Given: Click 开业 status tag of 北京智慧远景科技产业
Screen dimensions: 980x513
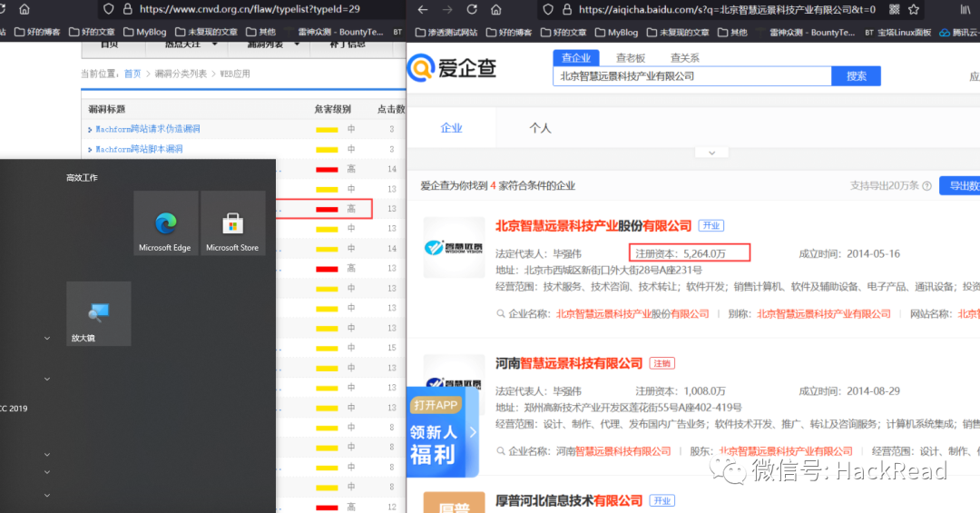Looking at the screenshot, I should tap(711, 226).
